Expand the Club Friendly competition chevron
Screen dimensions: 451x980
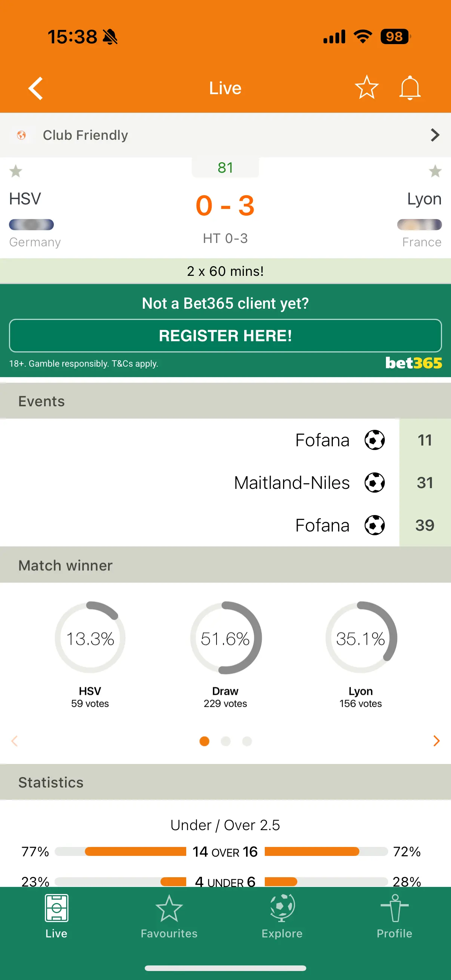coord(435,135)
